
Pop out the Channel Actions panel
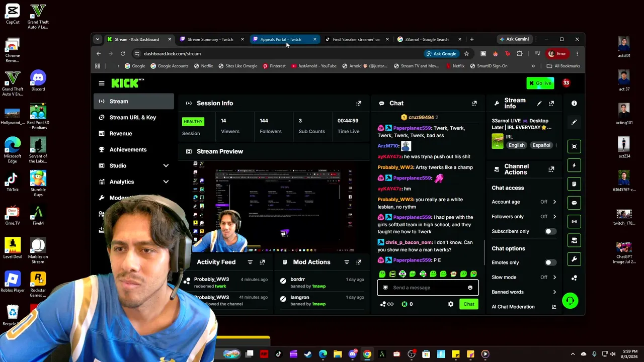coord(551,169)
